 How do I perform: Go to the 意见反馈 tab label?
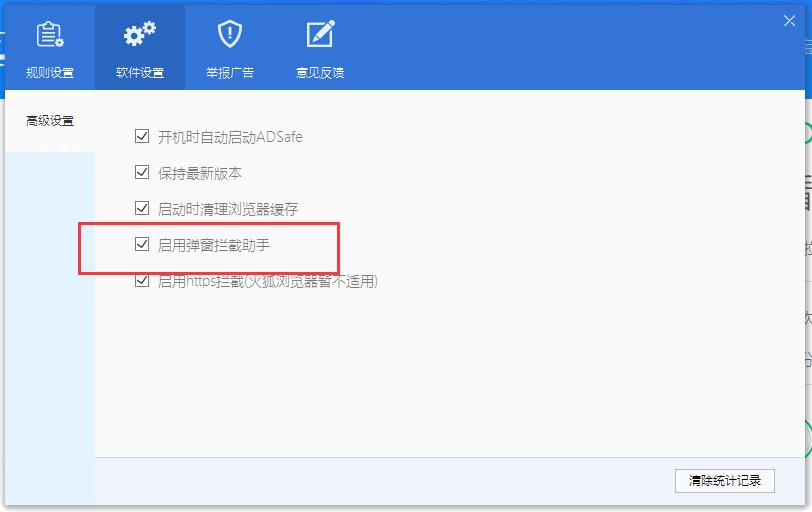(x=320, y=72)
